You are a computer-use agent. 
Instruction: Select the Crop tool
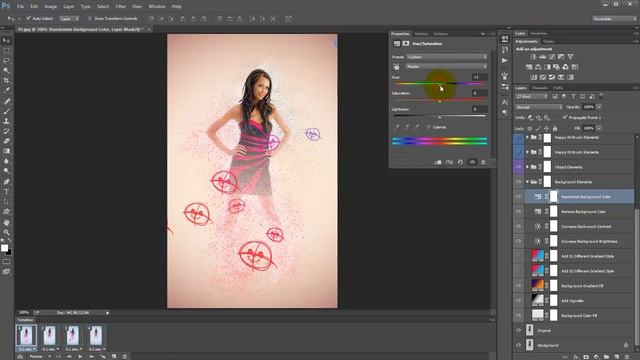point(6,80)
